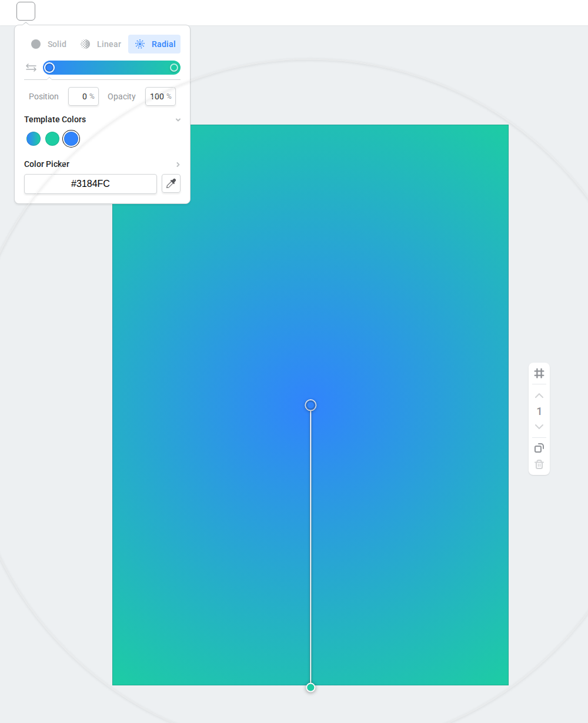Pick the green template color swatch
Image resolution: width=588 pixels, height=723 pixels.
click(52, 139)
